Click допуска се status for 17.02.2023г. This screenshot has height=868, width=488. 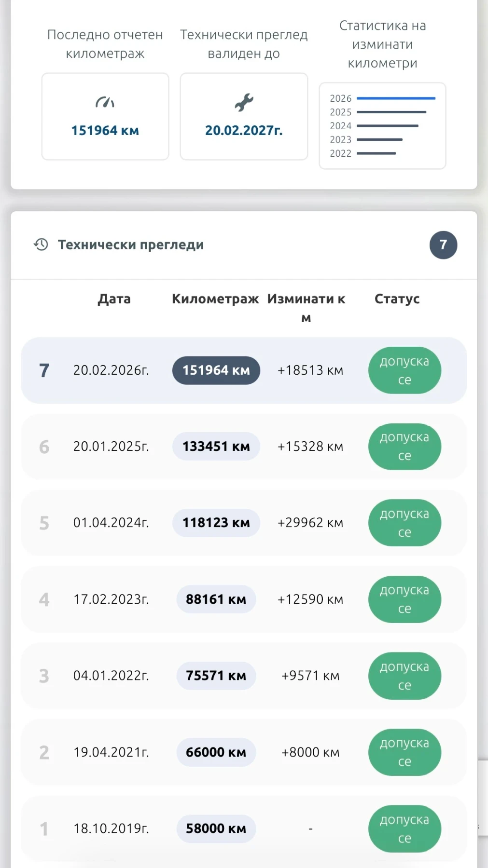(x=404, y=599)
